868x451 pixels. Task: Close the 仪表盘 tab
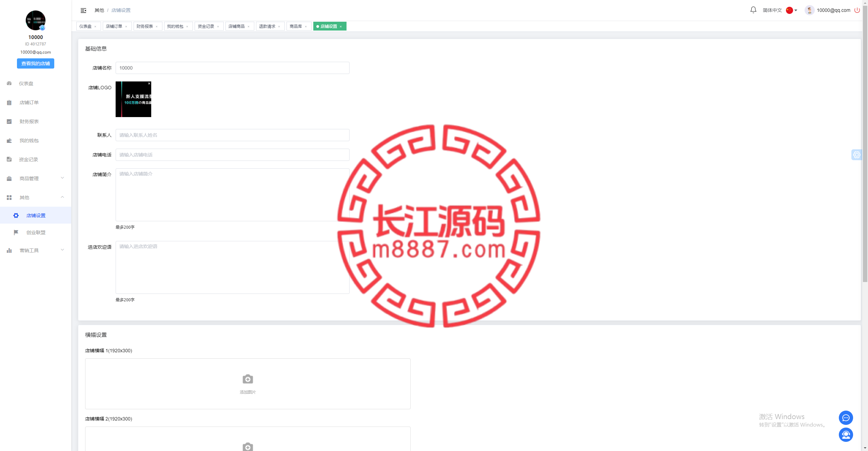pos(95,26)
